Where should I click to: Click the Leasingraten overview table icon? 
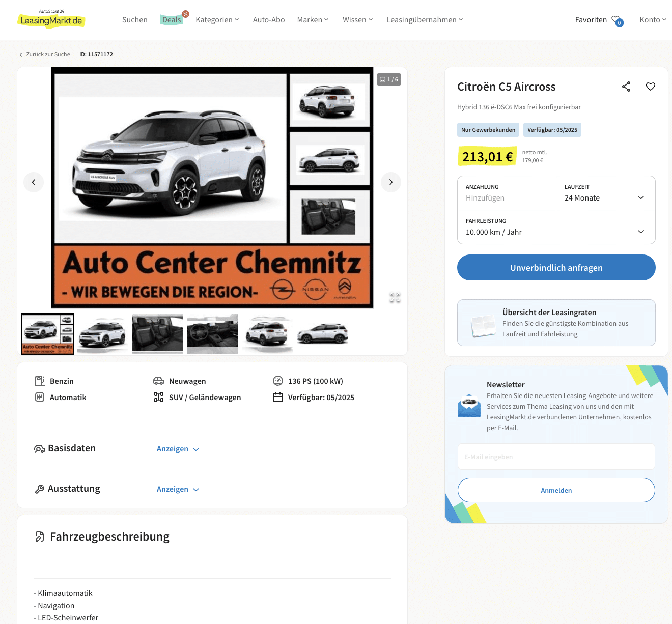pos(483,325)
